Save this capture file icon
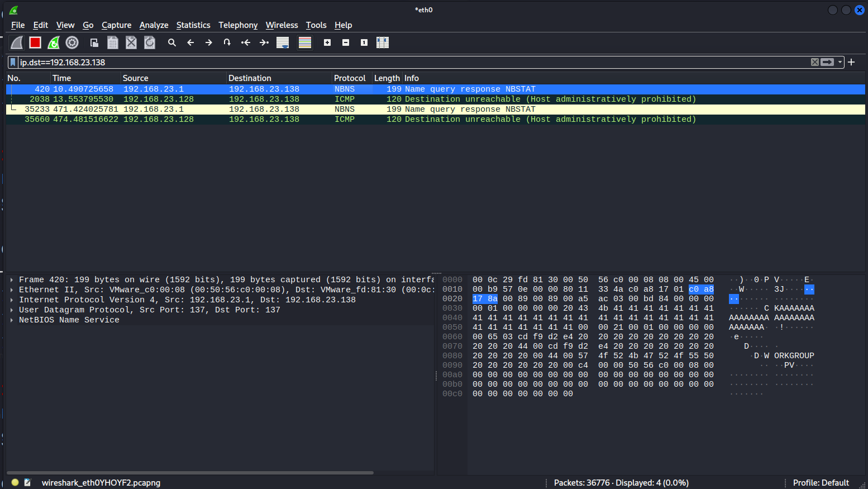Image resolution: width=868 pixels, height=489 pixels. click(113, 42)
